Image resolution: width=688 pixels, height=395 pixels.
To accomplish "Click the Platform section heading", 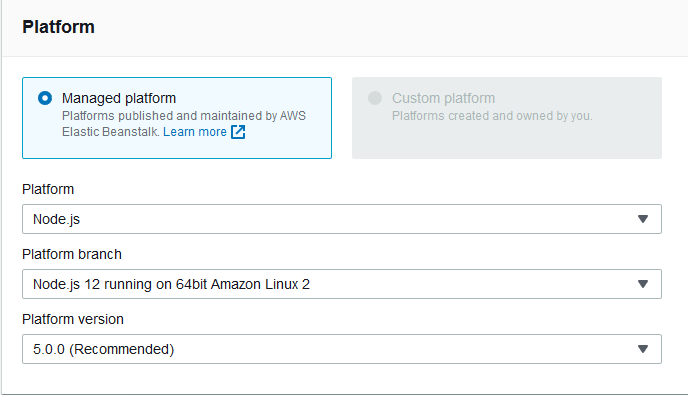I will pyautogui.click(x=58, y=27).
